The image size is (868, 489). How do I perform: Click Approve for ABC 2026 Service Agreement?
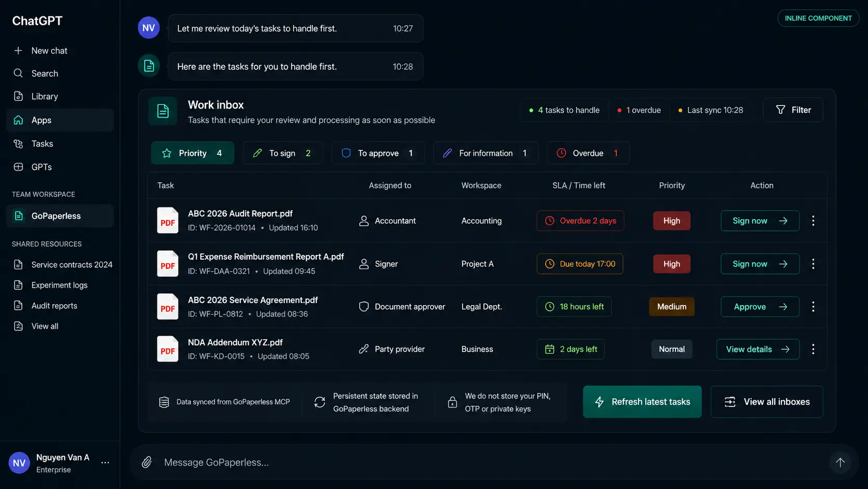[760, 307]
